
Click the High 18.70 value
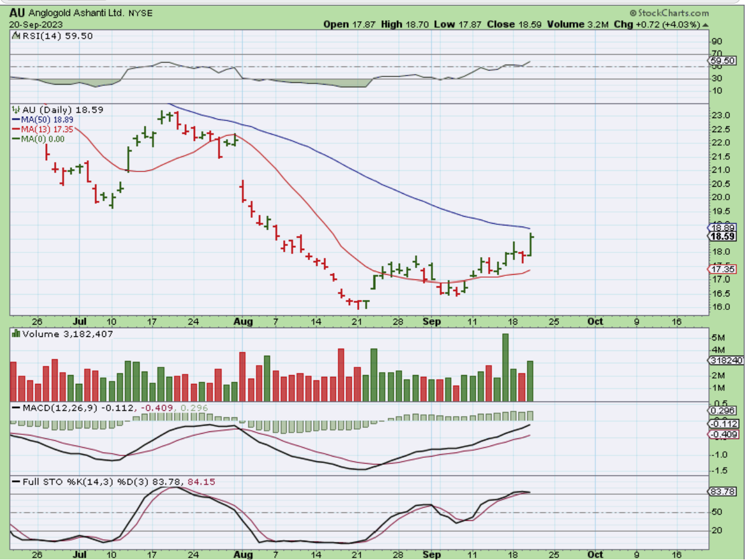pyautogui.click(x=405, y=25)
